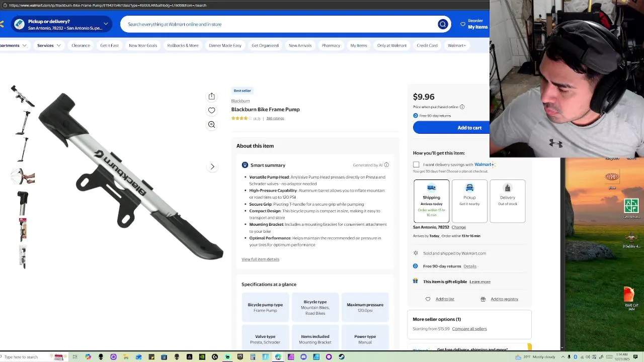Screen dimensions: 644x362
Task: Click the volume speaker icon in system tray
Action: 588,357
